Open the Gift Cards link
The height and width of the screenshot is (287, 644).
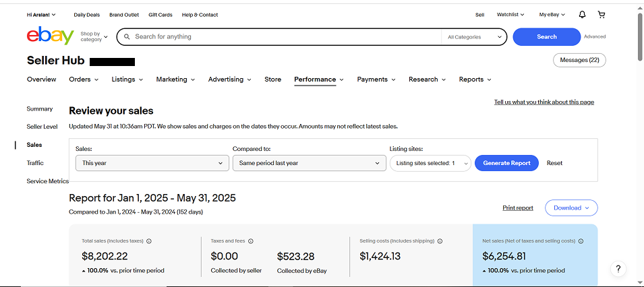pos(160,15)
